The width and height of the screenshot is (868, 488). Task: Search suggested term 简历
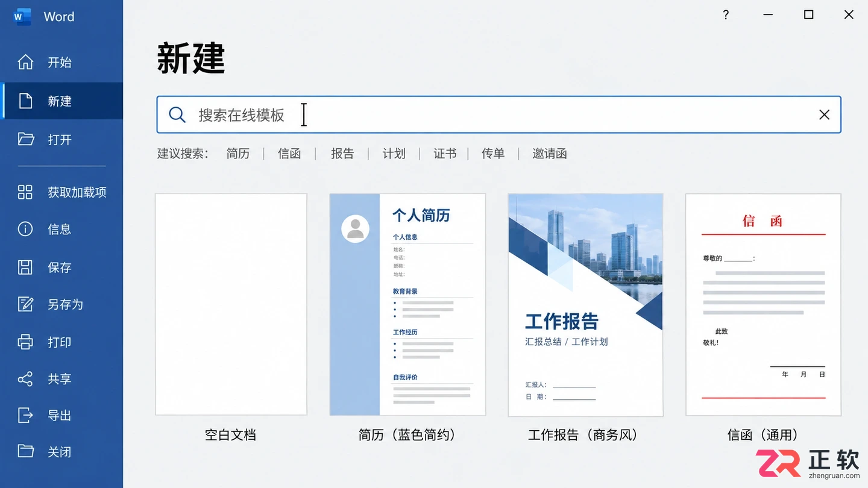[237, 154]
